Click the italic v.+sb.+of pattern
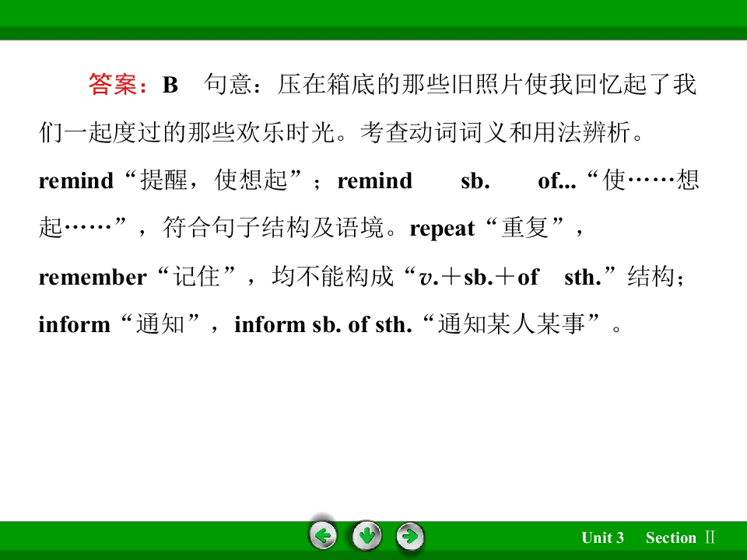Viewport: 747px width, 560px height. [x=479, y=277]
